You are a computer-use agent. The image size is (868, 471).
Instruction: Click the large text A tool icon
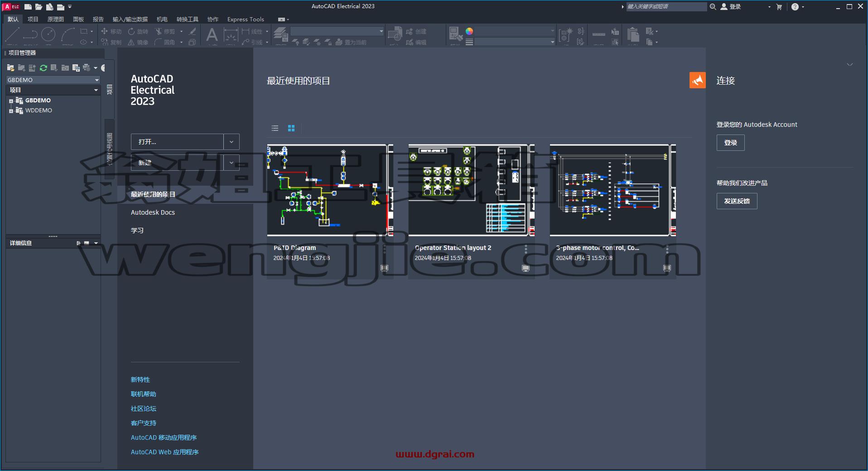(212, 34)
